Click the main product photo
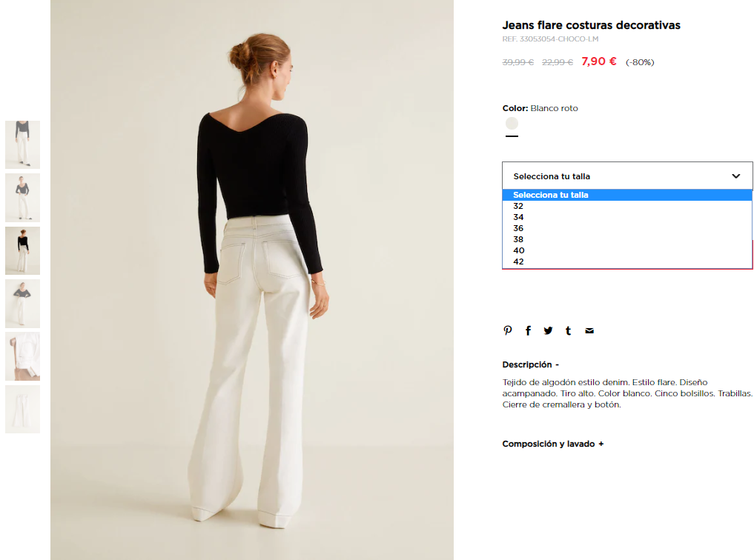This screenshot has width=754, height=560. (x=252, y=280)
